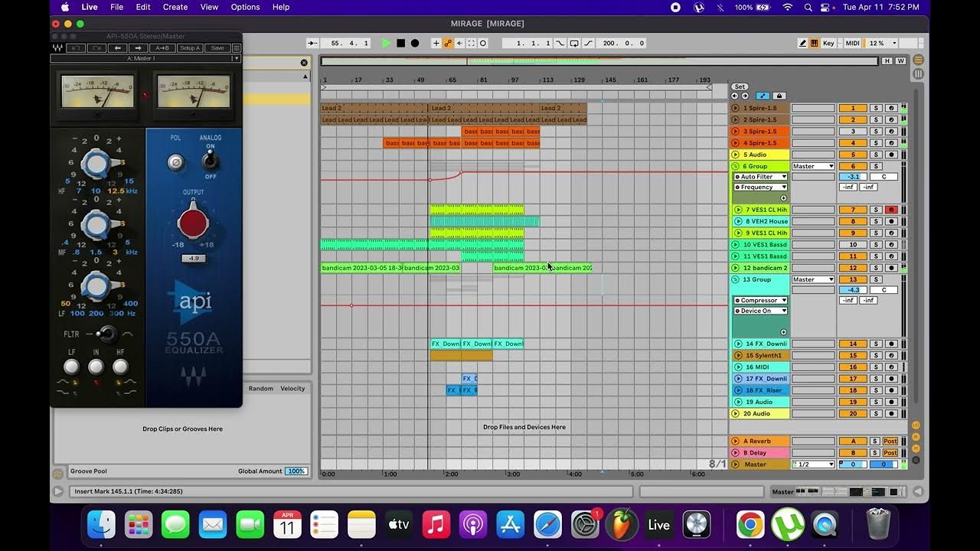Click the 13 Group volume value -4.3
The image size is (980, 551).
coord(853,290)
